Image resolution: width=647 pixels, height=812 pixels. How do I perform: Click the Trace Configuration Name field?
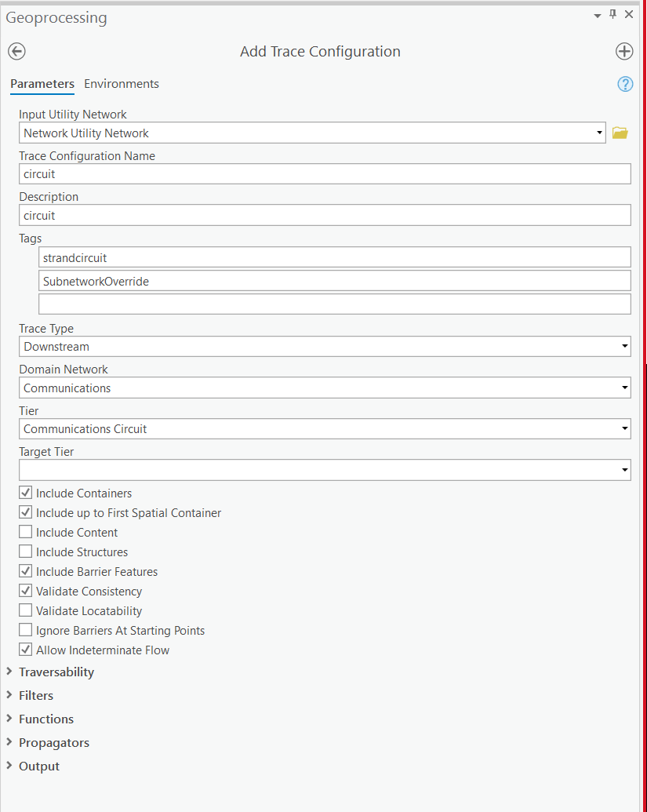tap(325, 174)
